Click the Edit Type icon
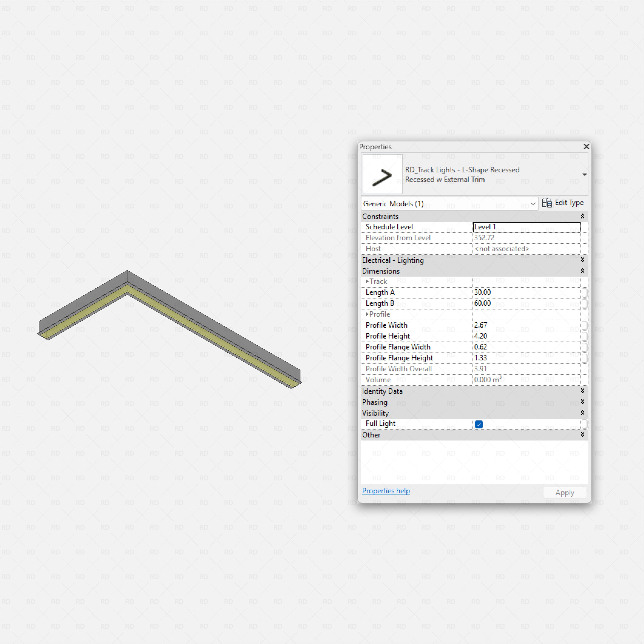This screenshot has width=644, height=644. tap(547, 203)
